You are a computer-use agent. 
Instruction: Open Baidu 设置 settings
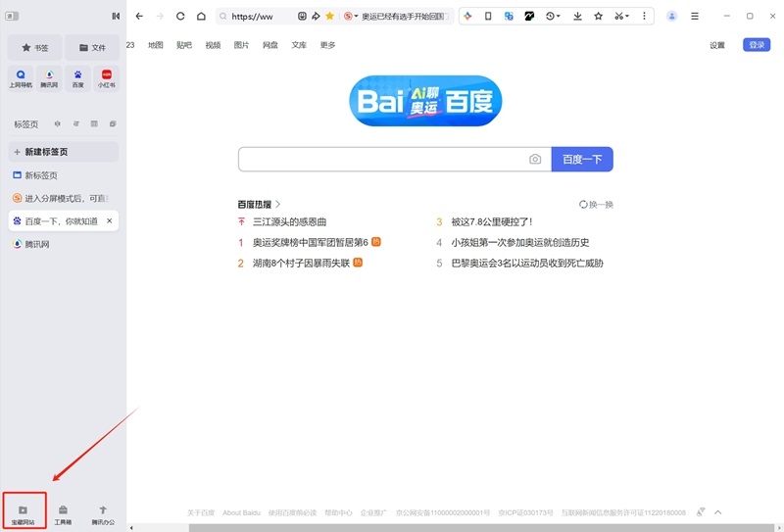[717, 45]
